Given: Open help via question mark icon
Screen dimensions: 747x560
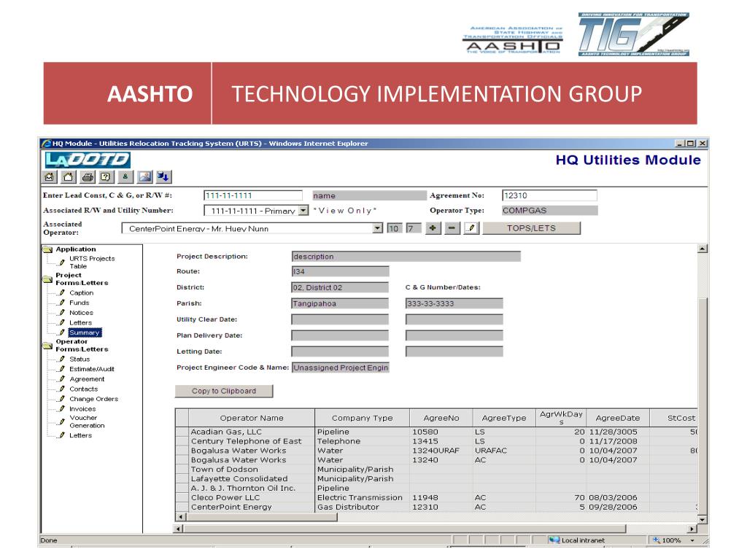Looking at the screenshot, I should coord(106,177).
